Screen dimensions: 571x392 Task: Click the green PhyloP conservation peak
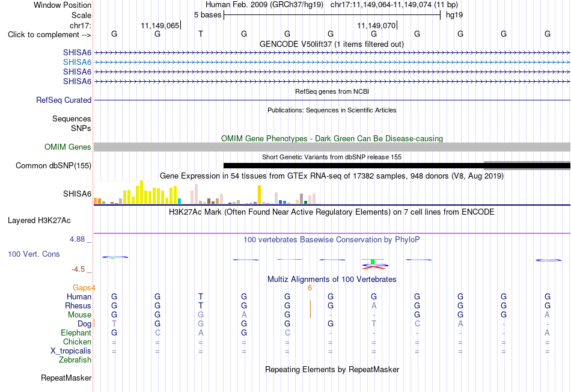tap(373, 261)
